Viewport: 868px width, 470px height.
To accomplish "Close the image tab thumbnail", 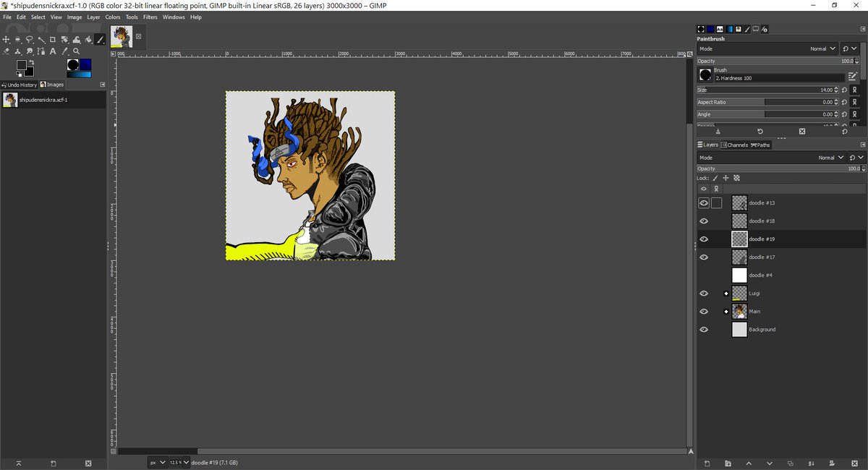I will 139,36.
